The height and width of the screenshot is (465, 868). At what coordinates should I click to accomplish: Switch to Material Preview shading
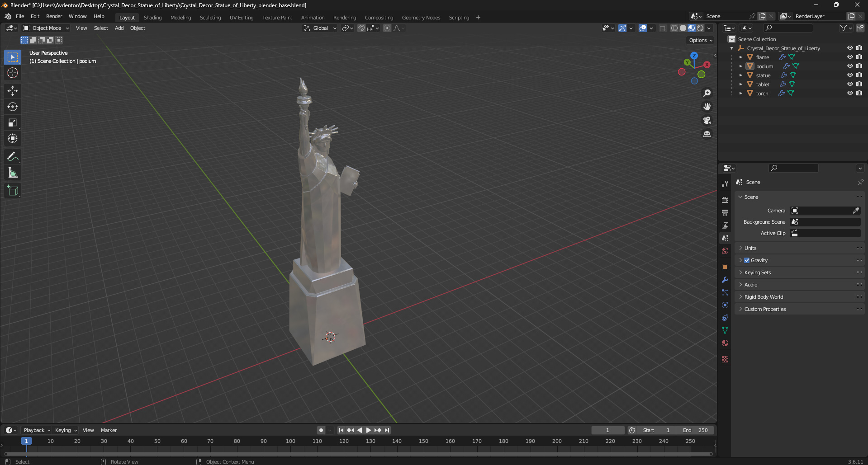(692, 28)
